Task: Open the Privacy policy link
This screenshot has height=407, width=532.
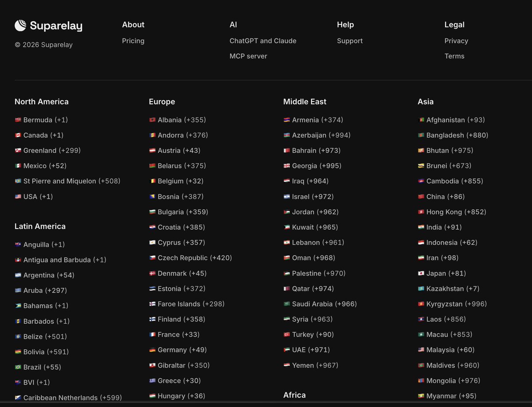Action: [x=456, y=41]
